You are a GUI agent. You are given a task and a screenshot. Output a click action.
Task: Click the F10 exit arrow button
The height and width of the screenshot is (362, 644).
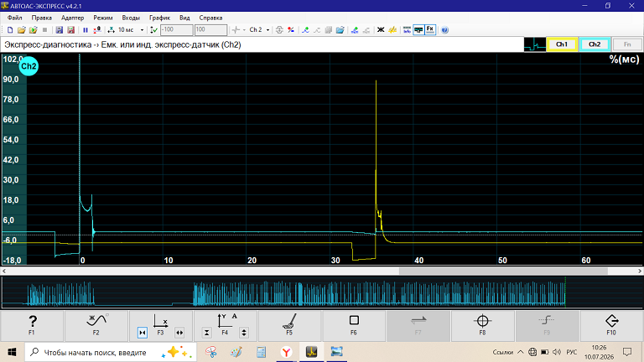tap(611, 325)
